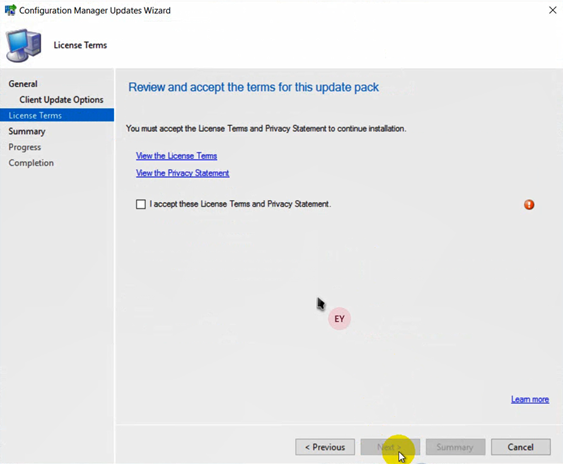The image size is (563, 464).
Task: Click the computer wizard header icon
Action: pyautogui.click(x=23, y=45)
